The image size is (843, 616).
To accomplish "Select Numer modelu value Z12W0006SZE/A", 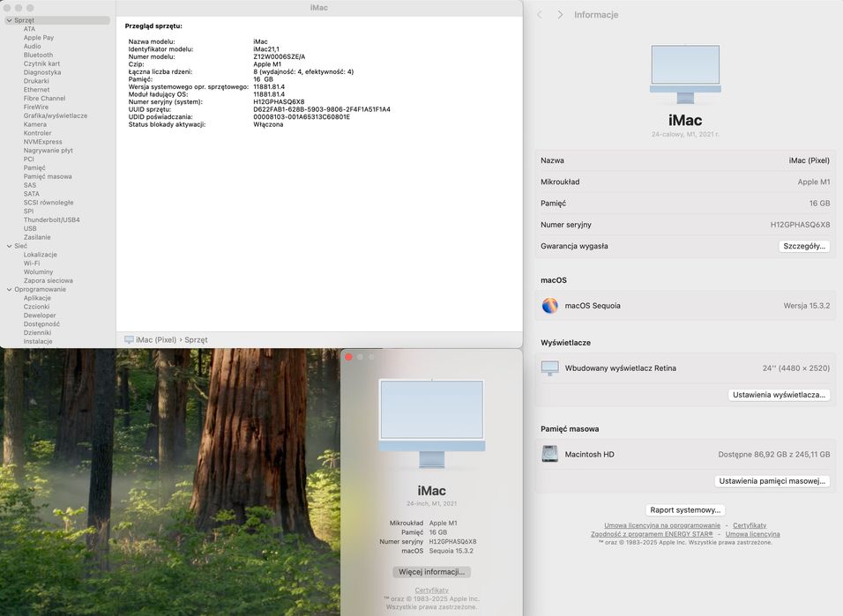I will (x=279, y=57).
